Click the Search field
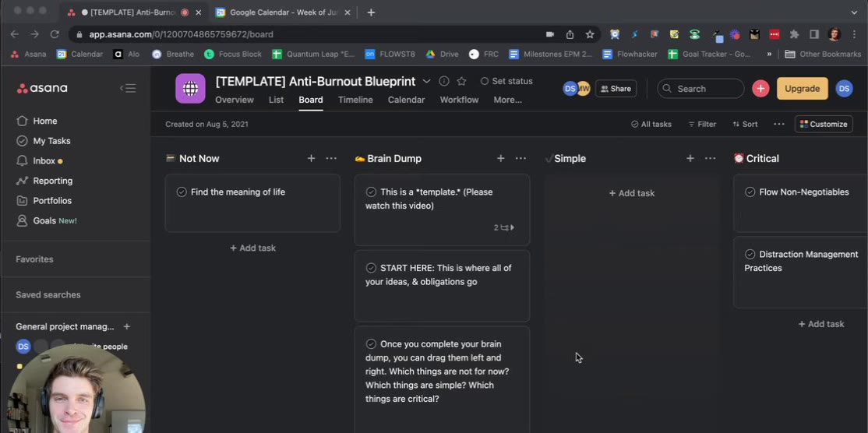Screen dimensions: 868x433 click(700, 89)
